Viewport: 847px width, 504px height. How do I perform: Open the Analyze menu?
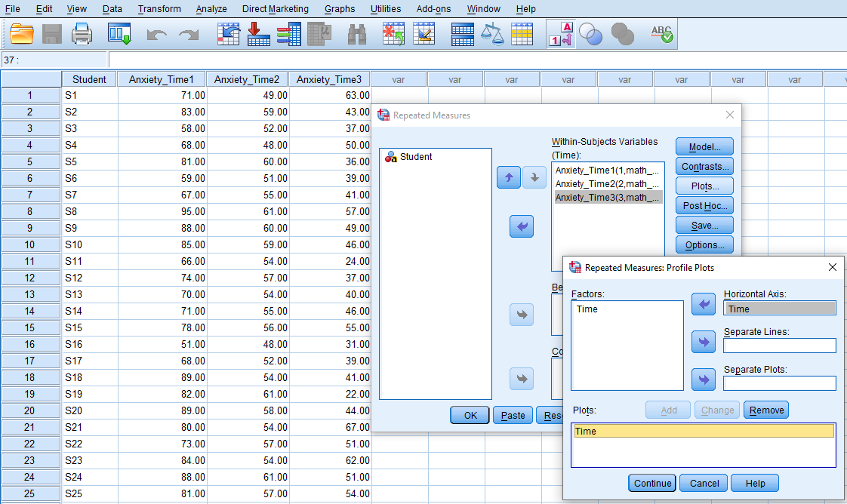pos(211,8)
